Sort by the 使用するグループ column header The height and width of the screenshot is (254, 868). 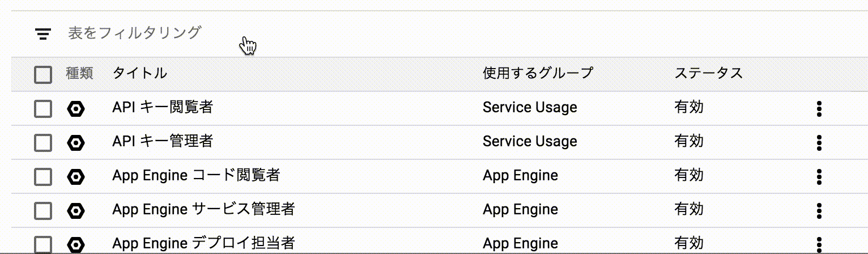point(538,73)
